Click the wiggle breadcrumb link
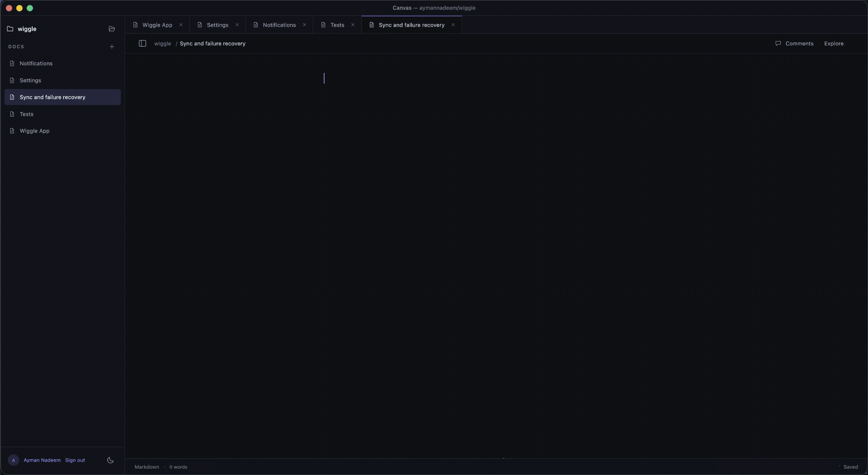The width and height of the screenshot is (868, 475). (x=163, y=43)
